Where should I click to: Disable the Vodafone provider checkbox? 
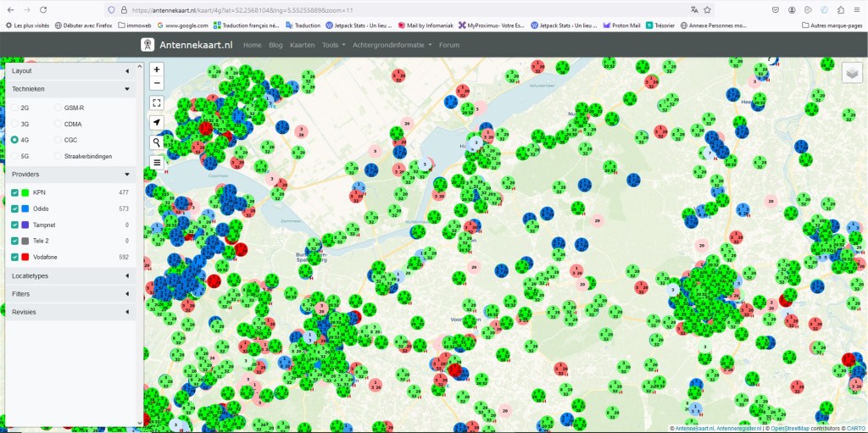point(15,257)
